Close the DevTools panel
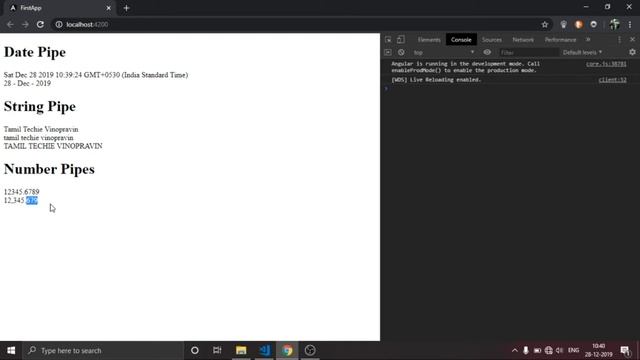Screen dimensions: 640x360 point(632,40)
